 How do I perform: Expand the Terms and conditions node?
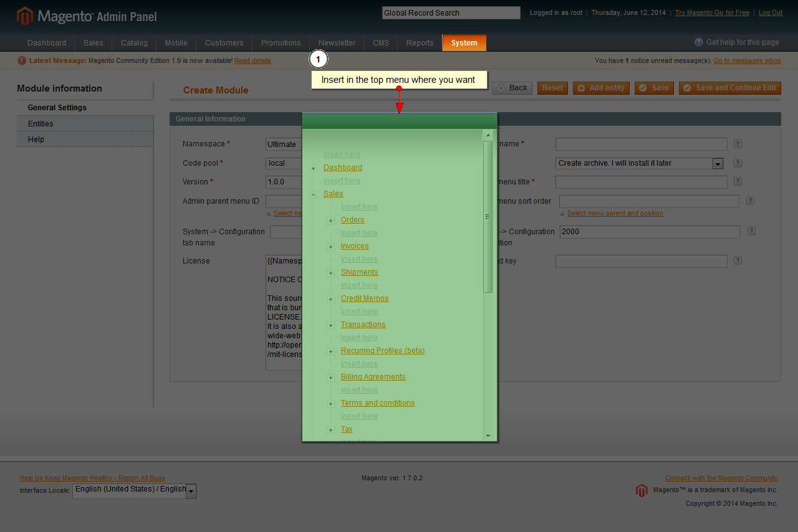point(331,404)
